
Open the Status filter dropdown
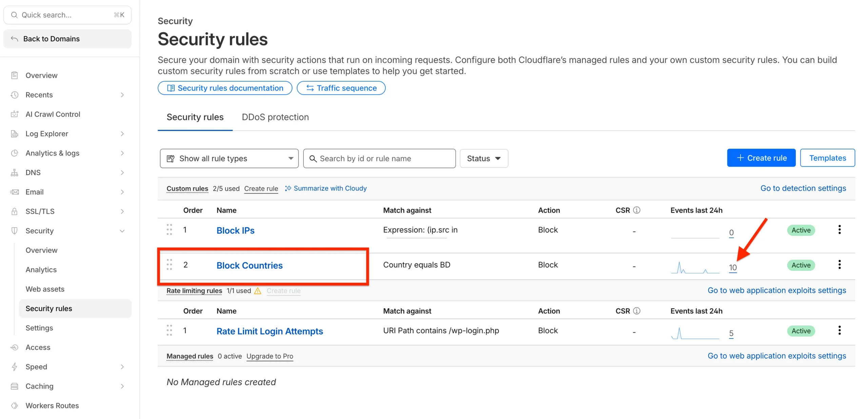pyautogui.click(x=484, y=158)
